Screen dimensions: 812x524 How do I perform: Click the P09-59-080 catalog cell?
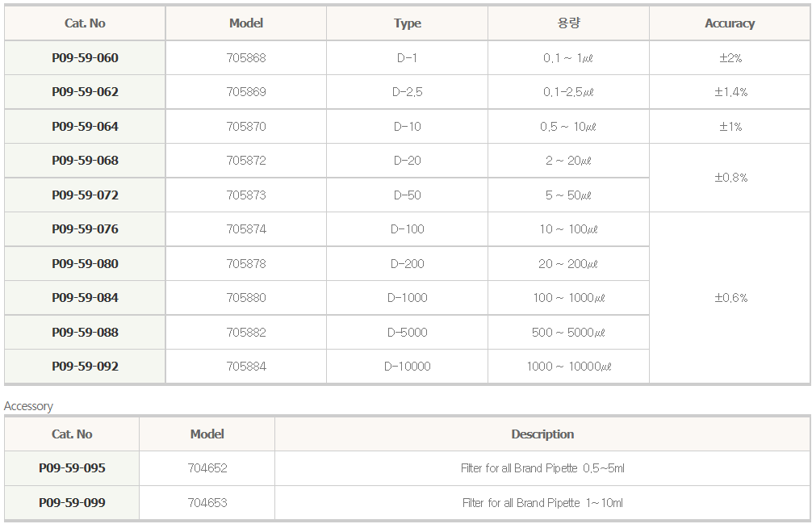tap(85, 264)
